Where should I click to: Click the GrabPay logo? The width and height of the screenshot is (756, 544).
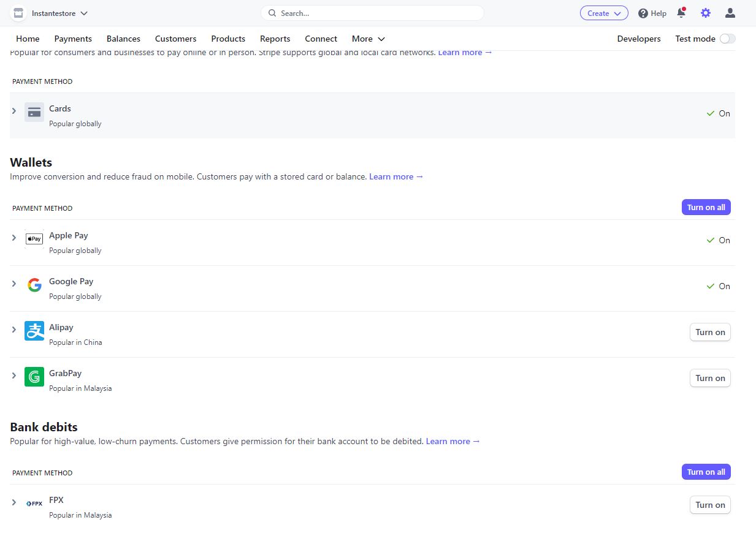[34, 377]
